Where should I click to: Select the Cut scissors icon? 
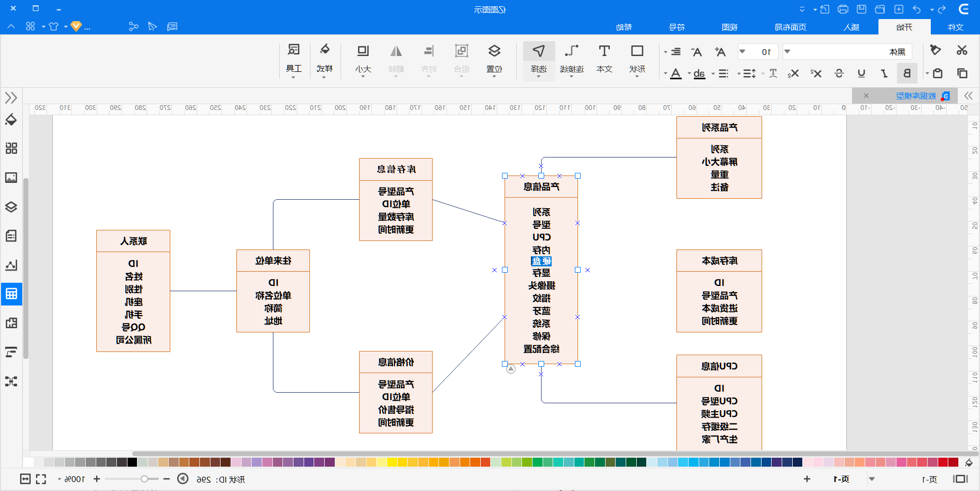coord(962,50)
